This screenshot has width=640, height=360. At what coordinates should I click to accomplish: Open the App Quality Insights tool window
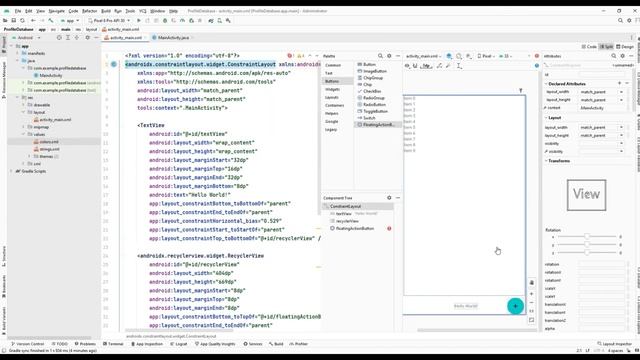(x=216, y=344)
